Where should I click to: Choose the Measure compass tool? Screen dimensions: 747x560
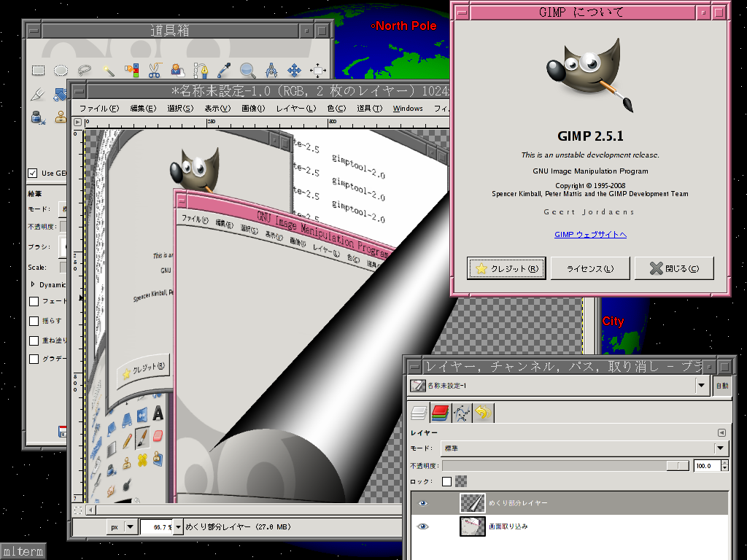pos(271,71)
